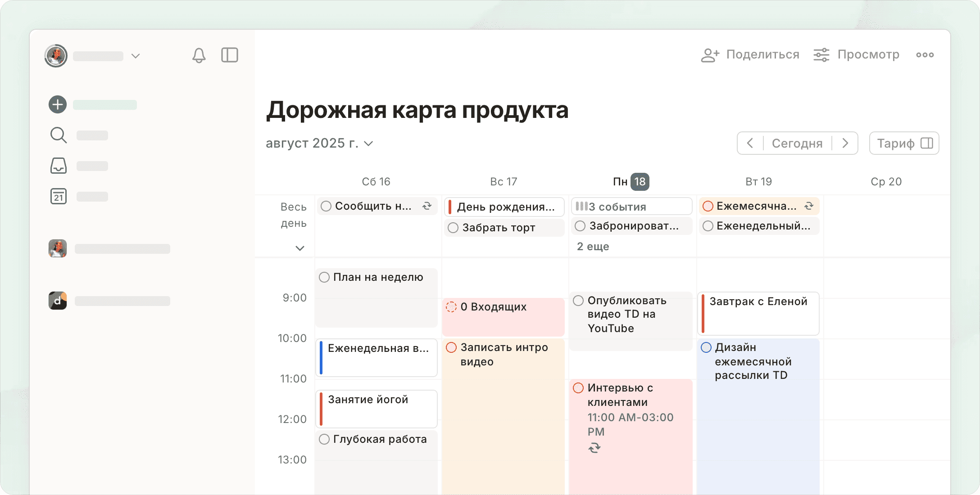Select the Вт 19 day header
The image size is (980, 495).
coord(758,181)
